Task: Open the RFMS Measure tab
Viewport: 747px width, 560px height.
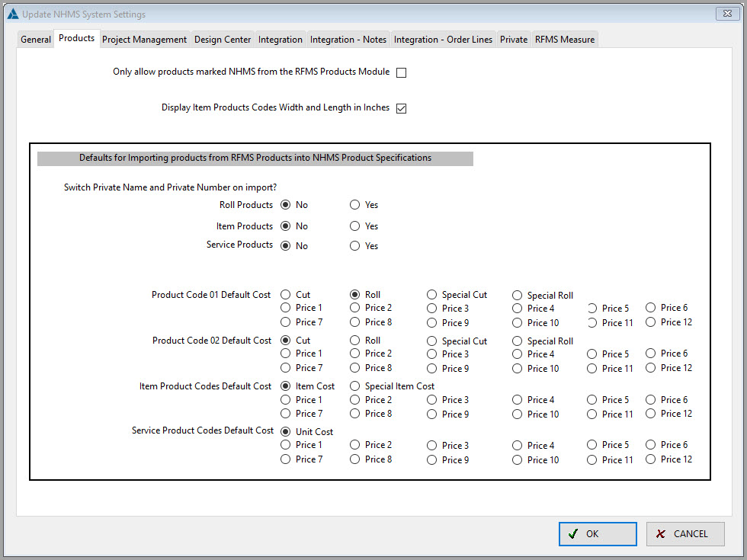Action: coord(565,40)
